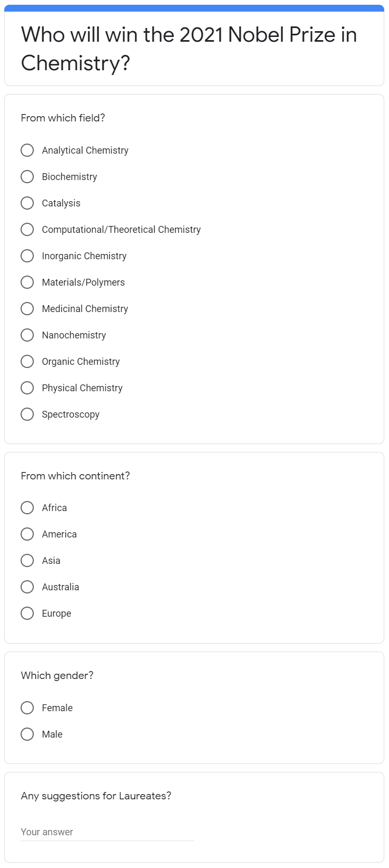
Task: Pick the Nanochemistry radio button
Action: click(x=27, y=335)
